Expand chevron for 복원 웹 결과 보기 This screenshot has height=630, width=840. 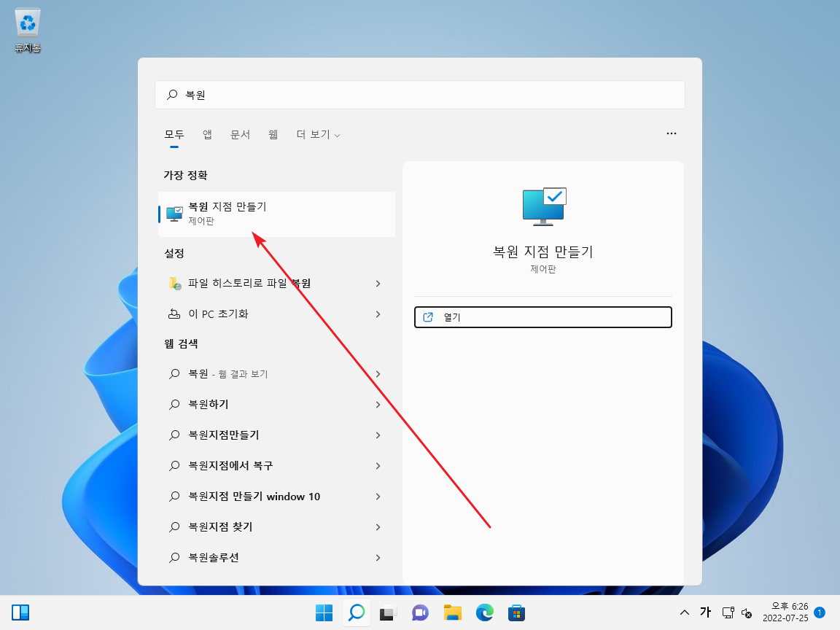coord(378,374)
